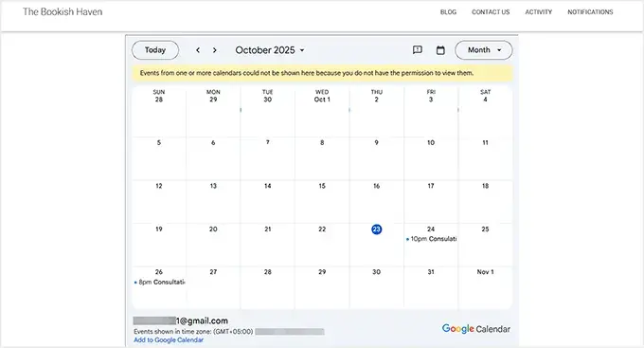Select highlighted day 23
The height and width of the screenshot is (348, 644).
tap(376, 229)
